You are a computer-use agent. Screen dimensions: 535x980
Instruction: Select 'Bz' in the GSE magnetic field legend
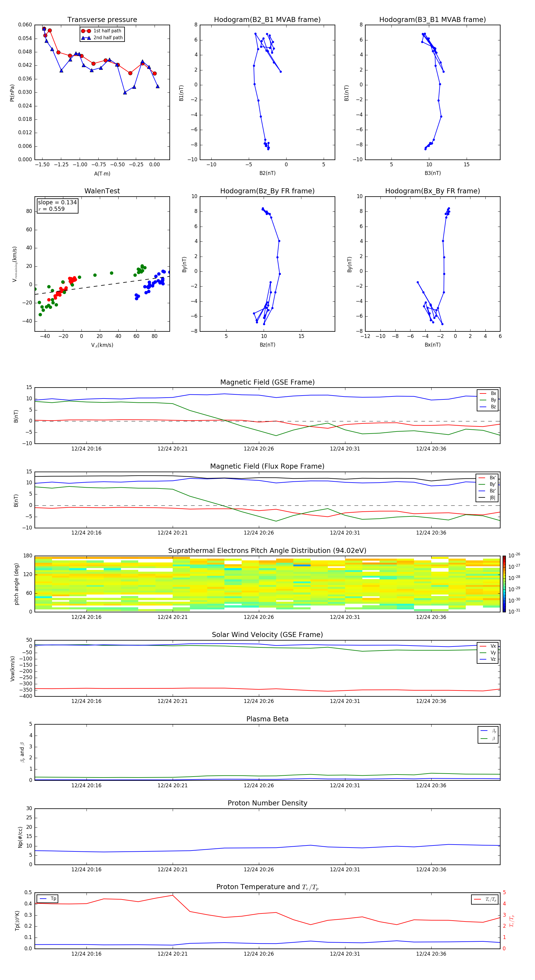[488, 407]
